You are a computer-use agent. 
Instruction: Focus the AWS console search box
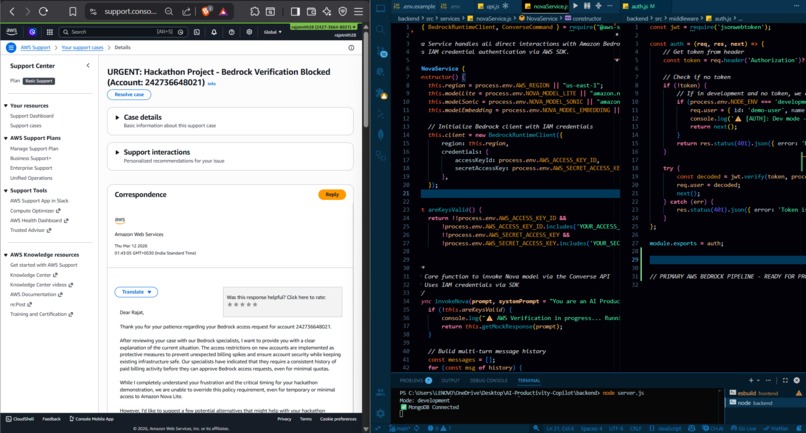[x=122, y=32]
